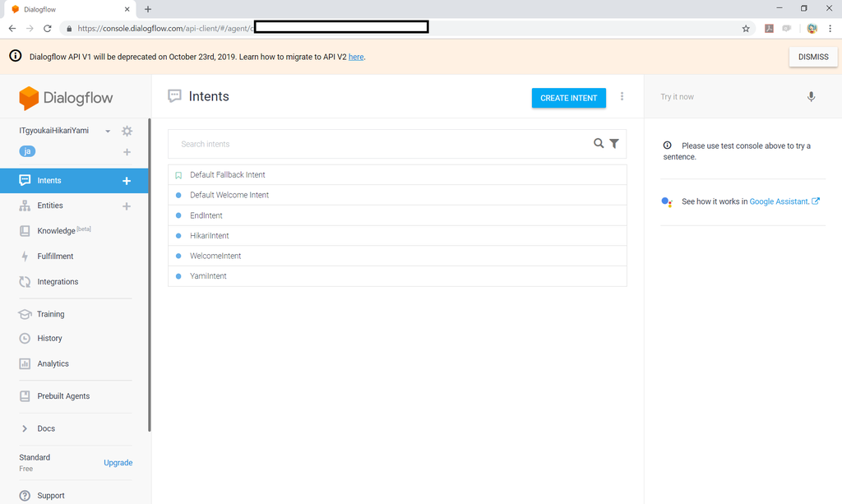
Task: Add new entity with plus icon
Action: pos(127,206)
